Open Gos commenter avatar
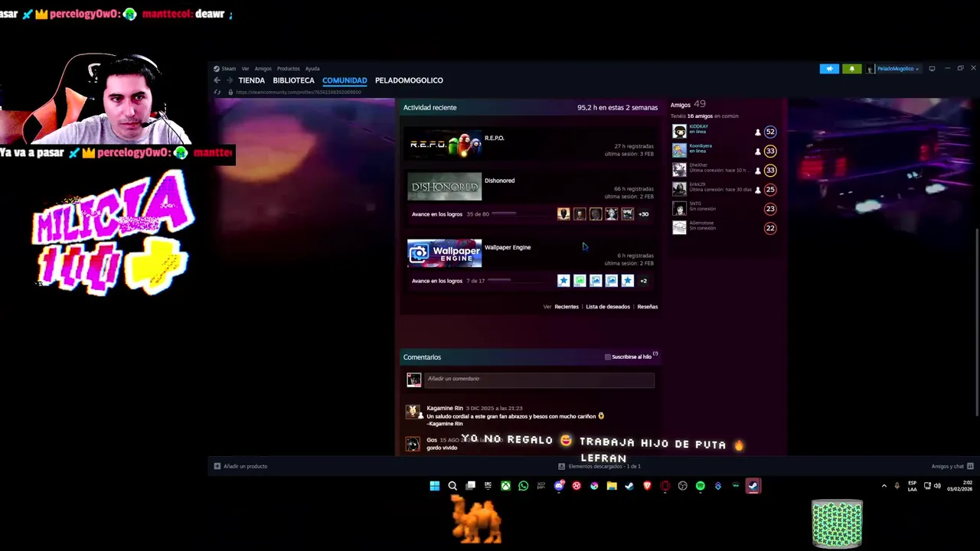Screen dimensions: 980x551 [413, 444]
